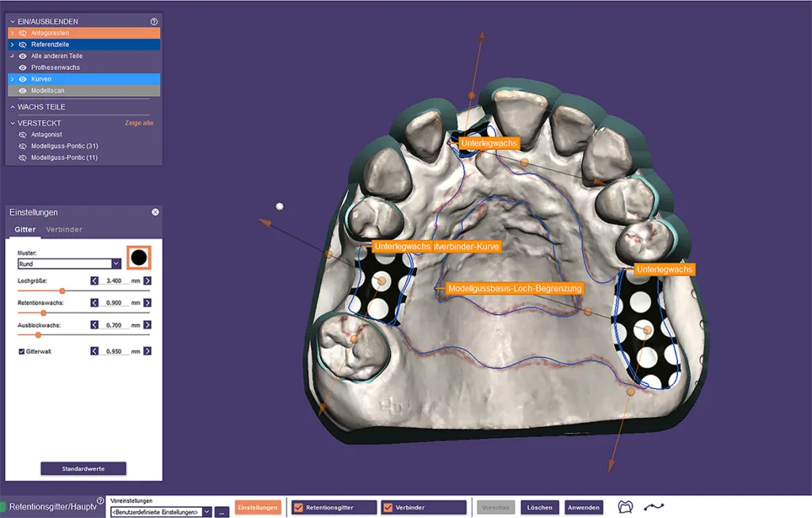
Task: Expand the Referenzteile tree row
Action: point(12,44)
